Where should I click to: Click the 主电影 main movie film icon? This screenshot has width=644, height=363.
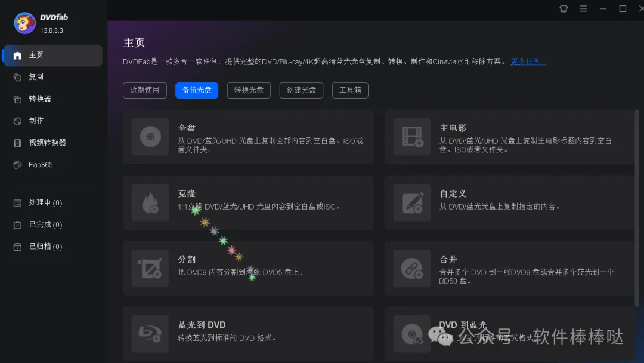coord(412,137)
